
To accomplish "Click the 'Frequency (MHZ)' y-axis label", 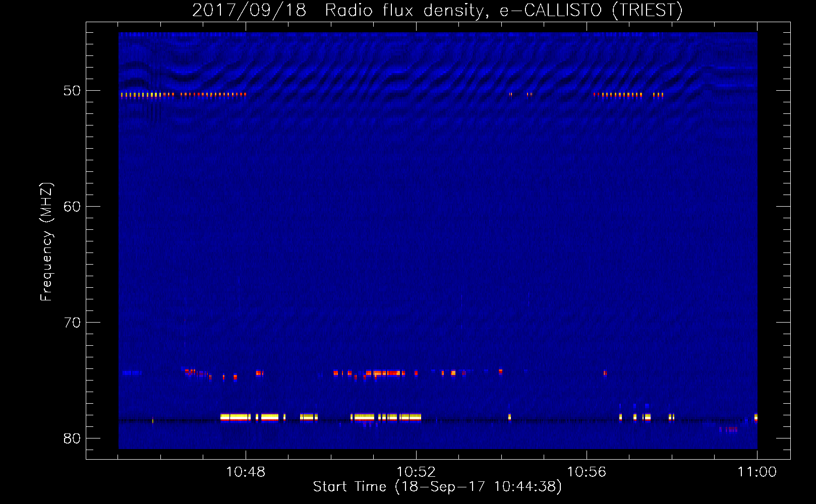I will coord(46,242).
